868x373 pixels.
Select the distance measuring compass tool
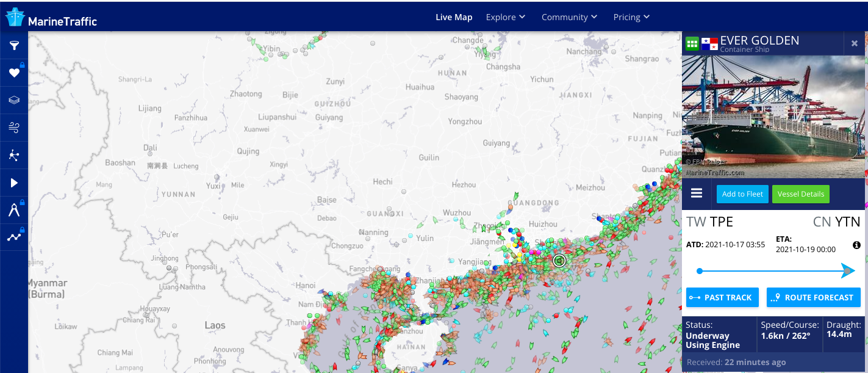(14, 210)
